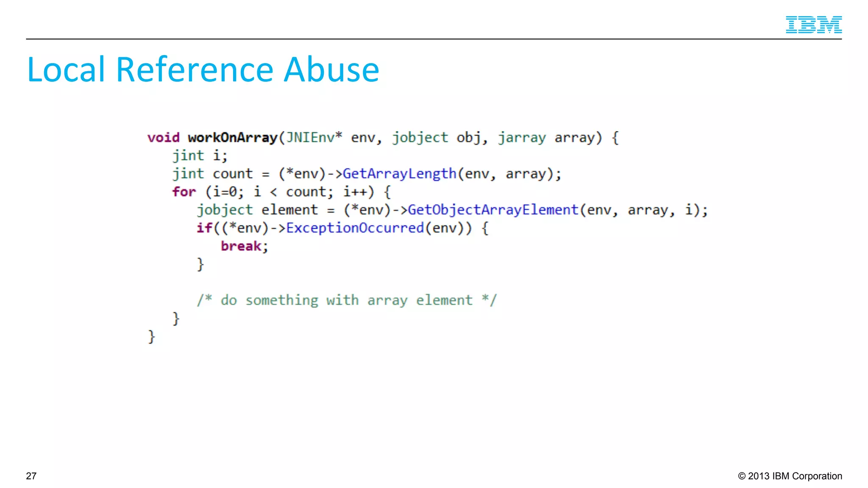This screenshot has height=488, width=868.
Task: Click 'ExceptionOccurred' in the if statement
Action: coord(355,228)
